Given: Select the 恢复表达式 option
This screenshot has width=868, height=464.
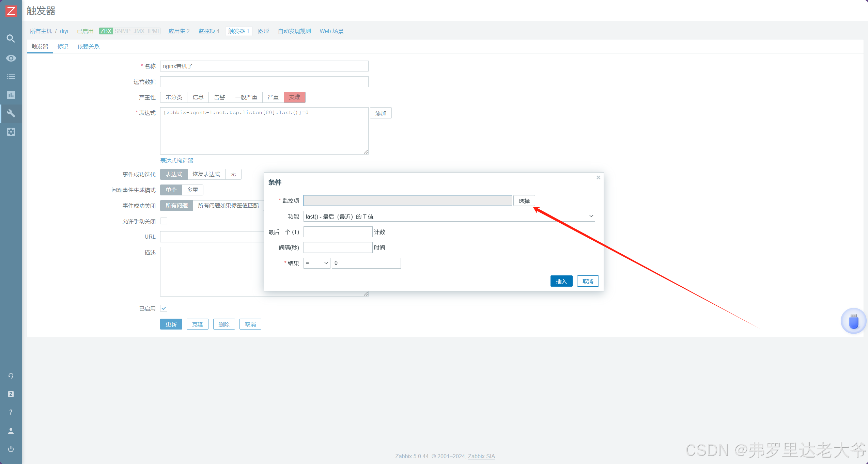Looking at the screenshot, I should pos(206,174).
